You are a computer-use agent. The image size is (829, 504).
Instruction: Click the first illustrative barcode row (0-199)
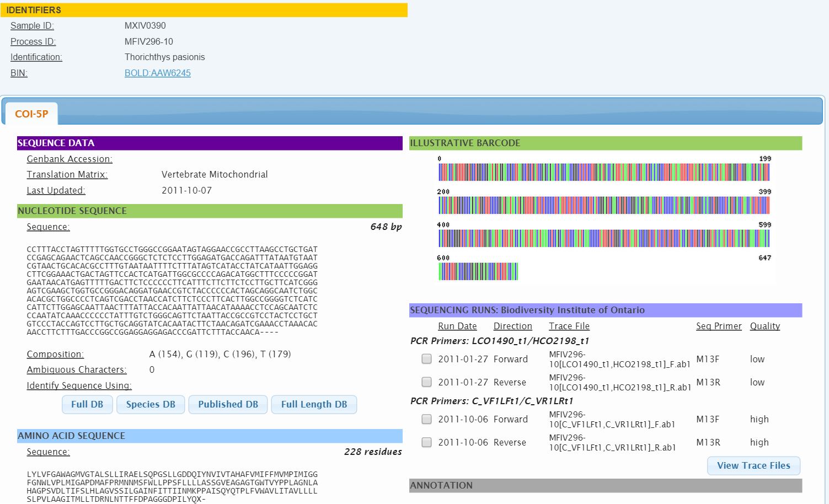tap(604, 173)
